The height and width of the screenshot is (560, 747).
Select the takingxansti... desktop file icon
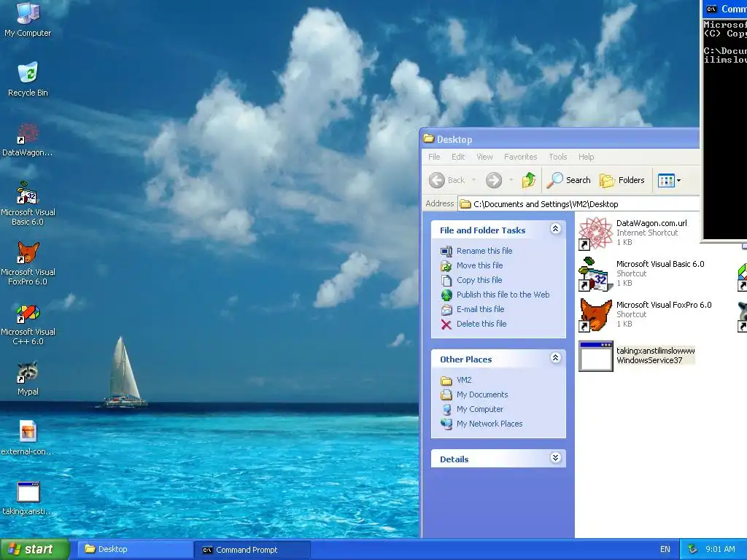tap(28, 498)
